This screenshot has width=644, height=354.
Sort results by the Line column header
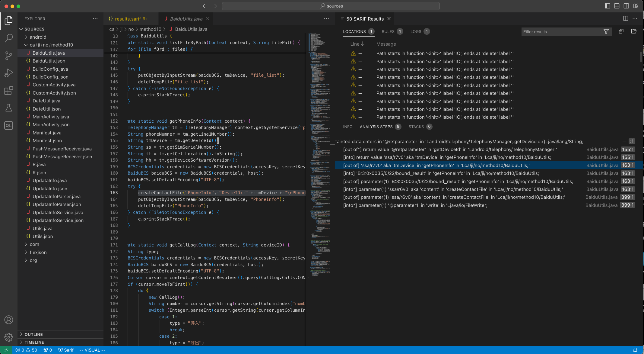pyautogui.click(x=357, y=44)
